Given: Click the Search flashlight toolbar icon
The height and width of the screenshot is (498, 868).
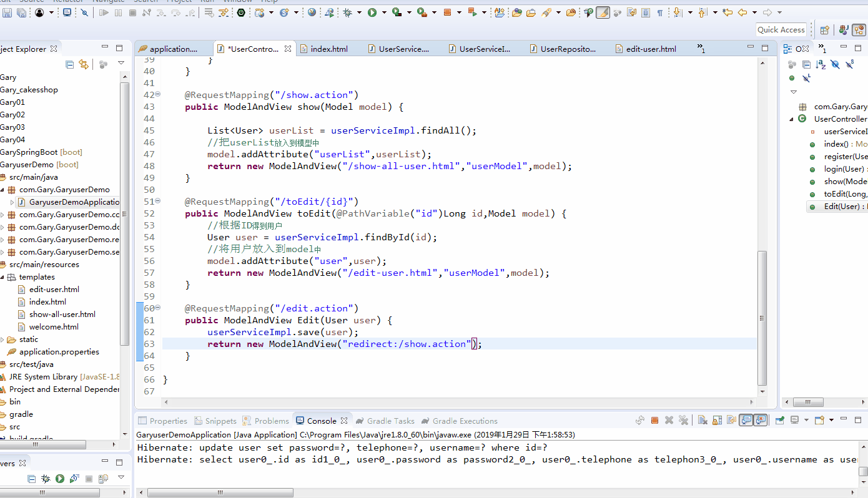Looking at the screenshot, I should tap(546, 12).
